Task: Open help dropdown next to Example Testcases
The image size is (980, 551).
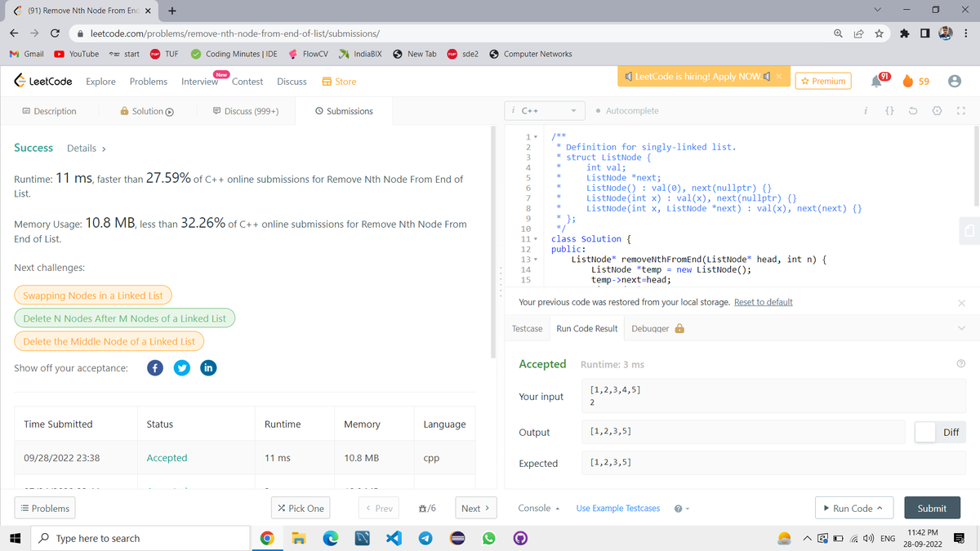Action: [680, 509]
